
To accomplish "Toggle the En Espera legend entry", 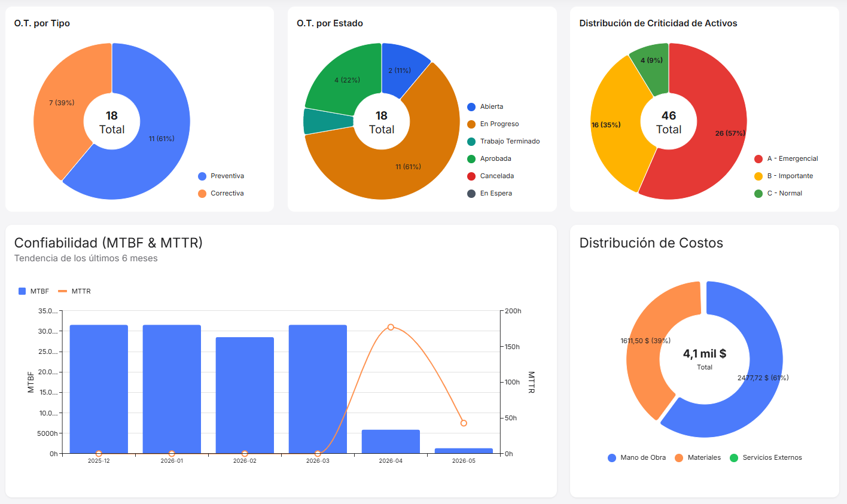I will 489,193.
